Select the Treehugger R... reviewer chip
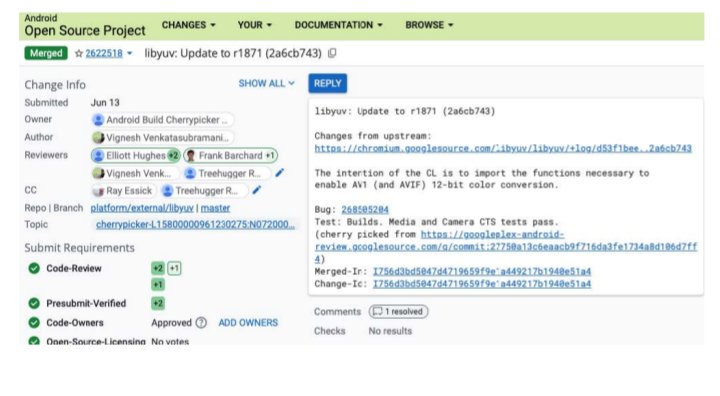This screenshot has height=396, width=720. coord(225,173)
